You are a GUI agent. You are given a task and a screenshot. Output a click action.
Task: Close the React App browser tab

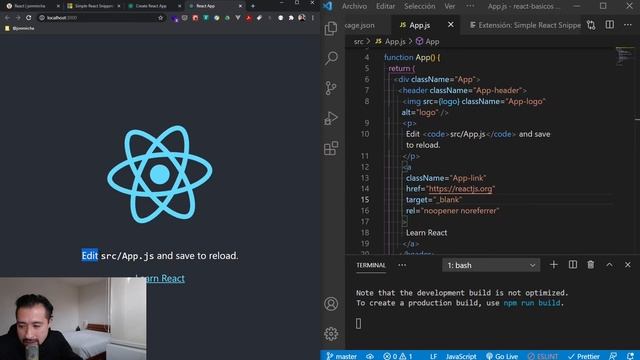point(240,6)
